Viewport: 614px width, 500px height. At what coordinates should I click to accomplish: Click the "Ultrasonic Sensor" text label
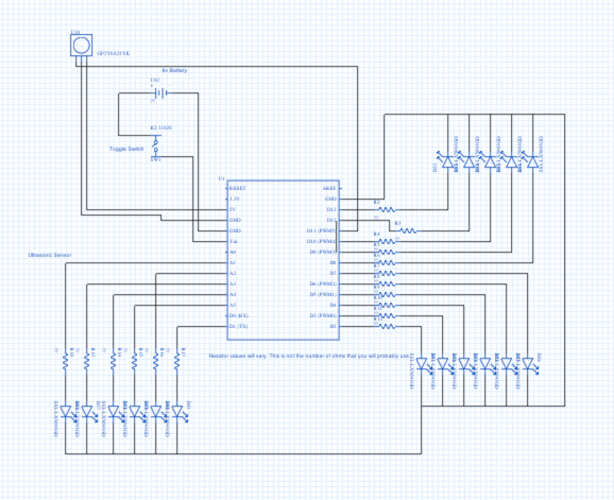[x=50, y=255]
